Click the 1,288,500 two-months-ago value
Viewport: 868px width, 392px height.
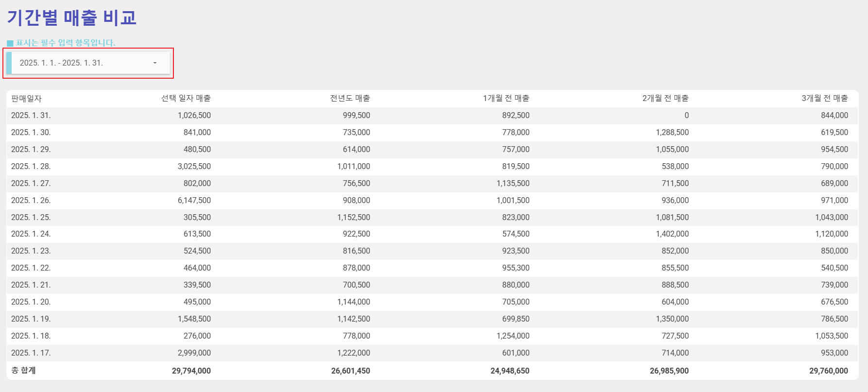(672, 133)
